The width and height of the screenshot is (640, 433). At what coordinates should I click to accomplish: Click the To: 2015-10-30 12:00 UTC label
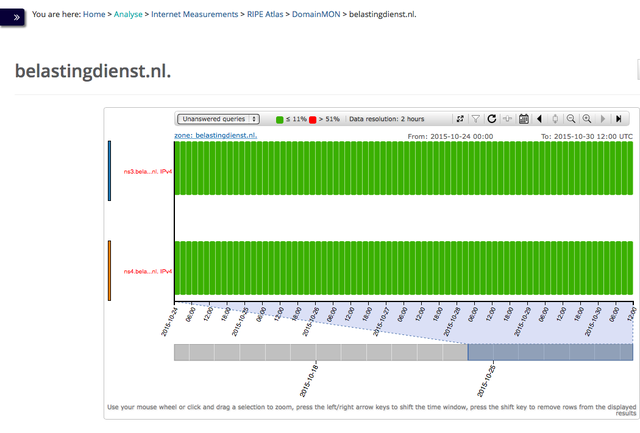coord(587,136)
